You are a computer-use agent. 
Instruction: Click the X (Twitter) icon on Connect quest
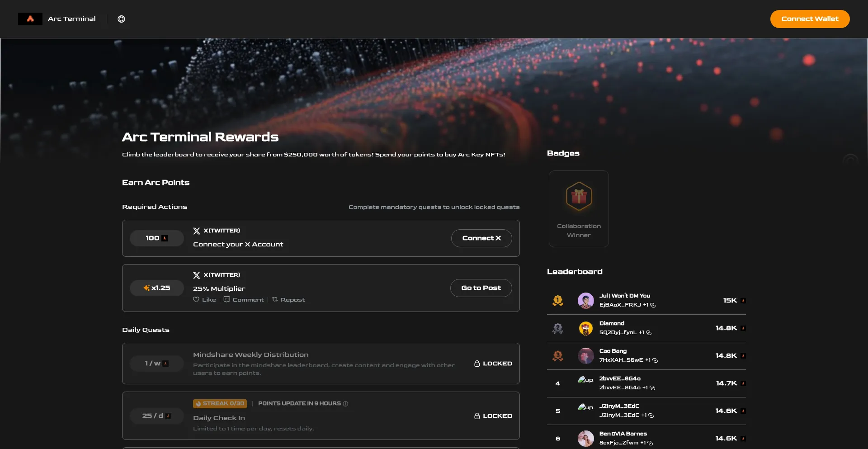point(196,231)
